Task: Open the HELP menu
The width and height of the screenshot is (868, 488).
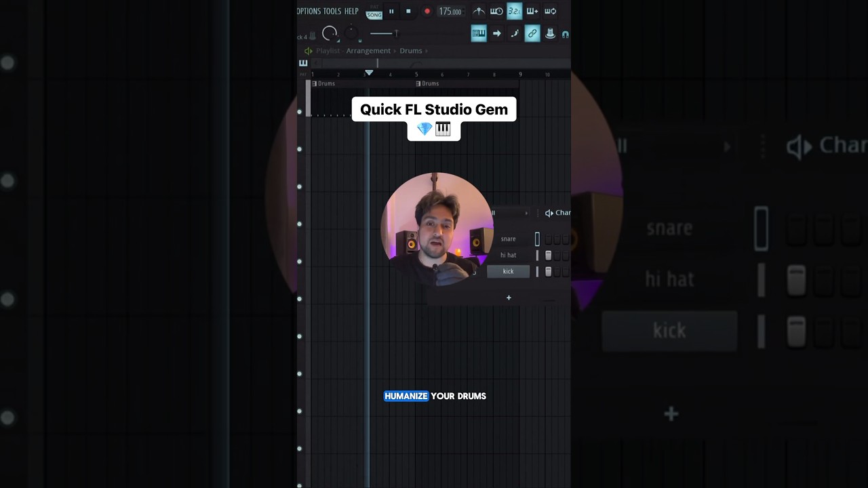Action: click(351, 11)
